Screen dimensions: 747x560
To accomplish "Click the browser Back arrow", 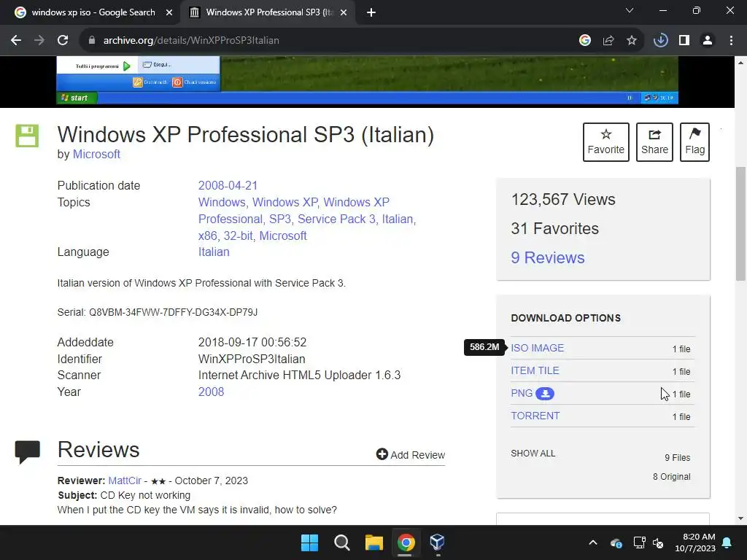I will (16, 41).
